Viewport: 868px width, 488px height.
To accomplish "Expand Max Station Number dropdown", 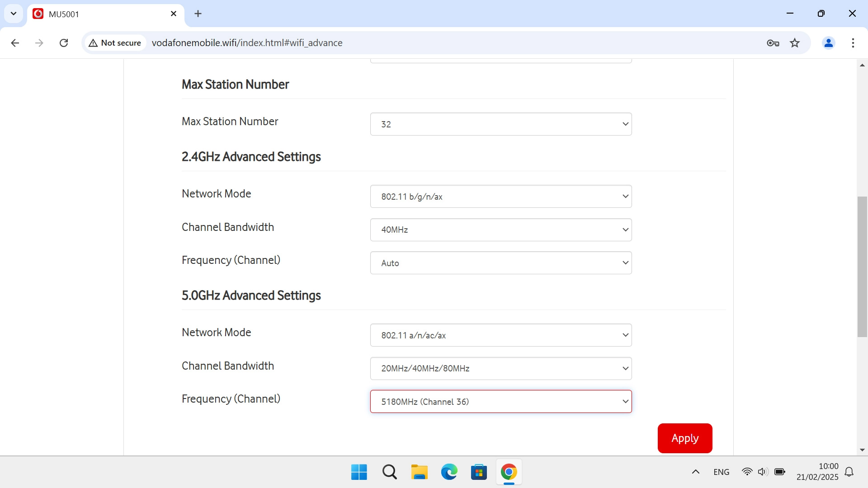I will coord(500,124).
